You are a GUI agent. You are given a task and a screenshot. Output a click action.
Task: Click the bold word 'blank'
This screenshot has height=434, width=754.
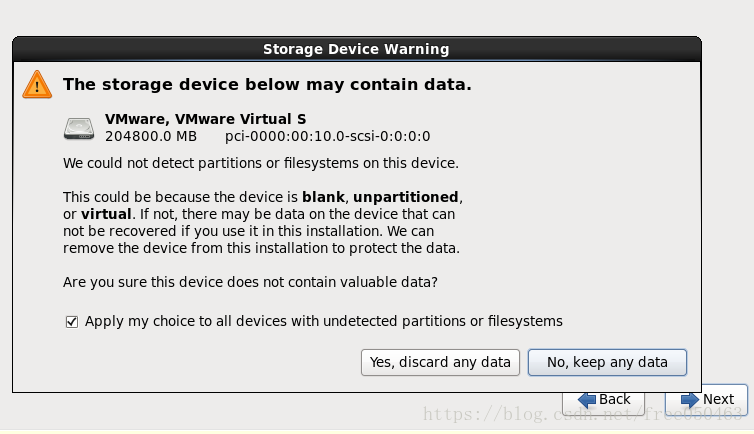coord(323,197)
